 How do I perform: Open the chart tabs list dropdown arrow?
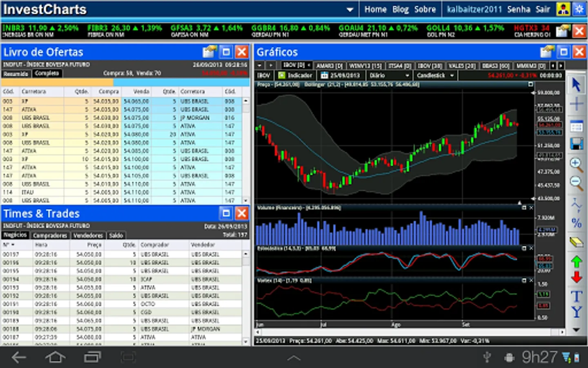[260, 65]
